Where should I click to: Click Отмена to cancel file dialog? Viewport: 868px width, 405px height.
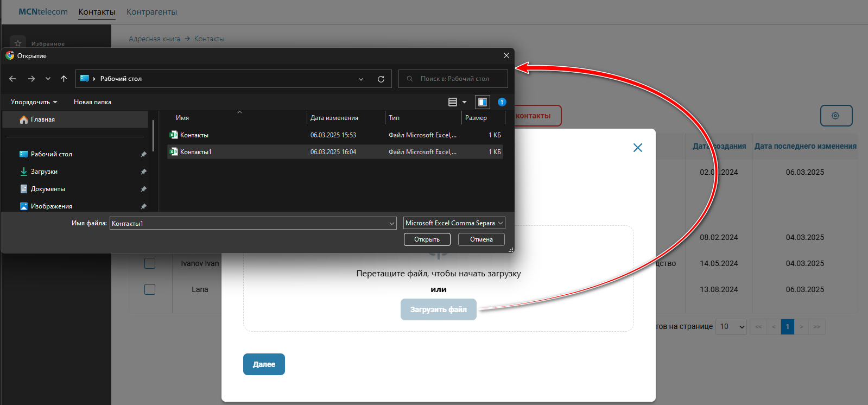point(481,239)
